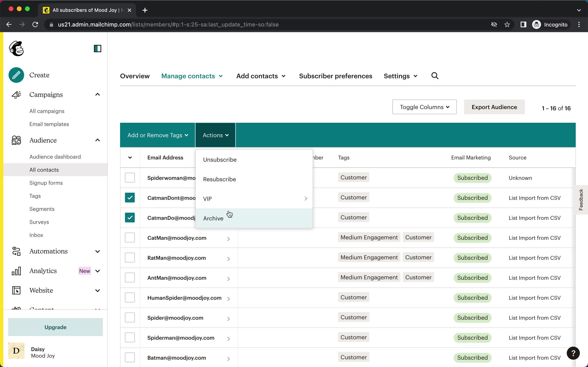Check the CatmanDo@moodj checkbox

(130, 217)
